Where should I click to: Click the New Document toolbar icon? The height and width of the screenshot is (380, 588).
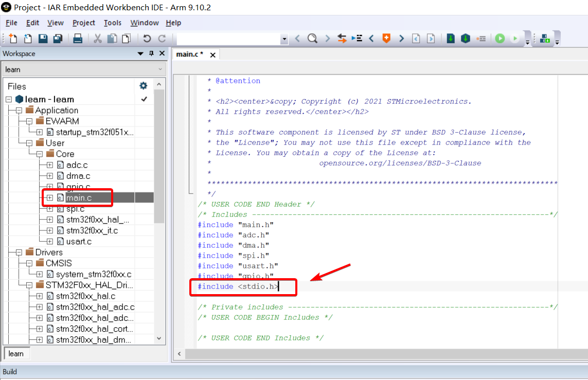12,39
